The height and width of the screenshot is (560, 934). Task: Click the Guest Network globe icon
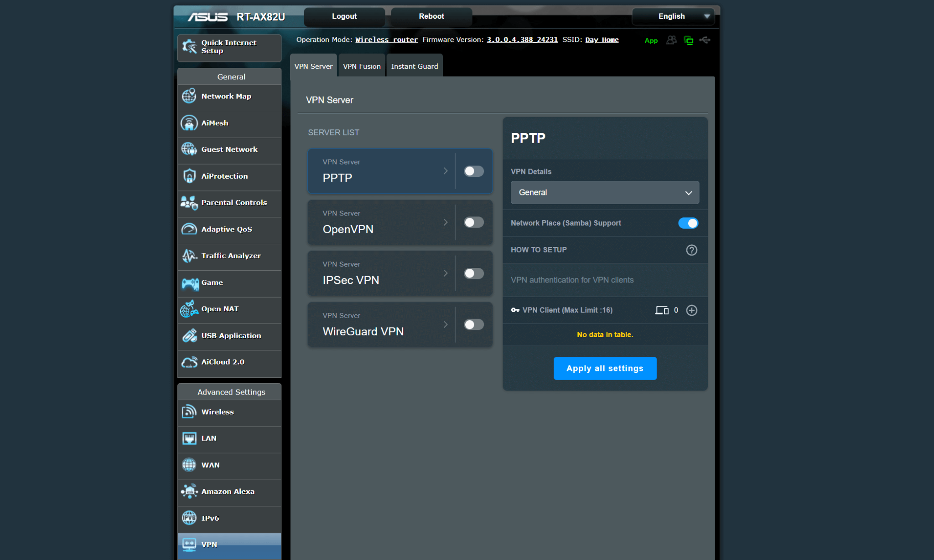click(189, 149)
